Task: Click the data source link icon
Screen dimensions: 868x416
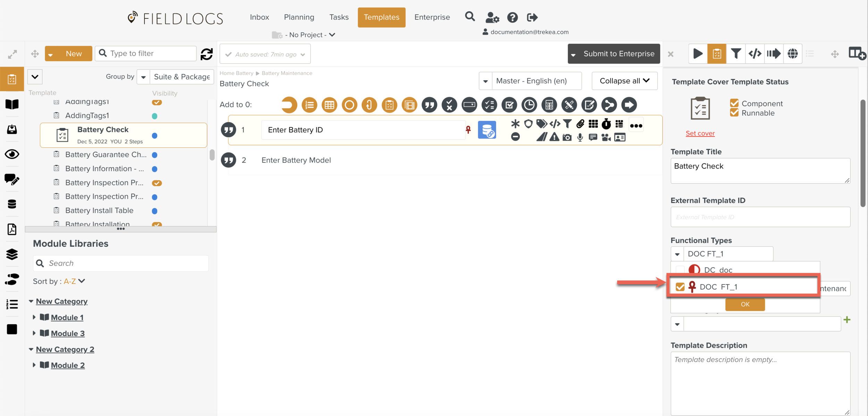Action: pyautogui.click(x=487, y=130)
